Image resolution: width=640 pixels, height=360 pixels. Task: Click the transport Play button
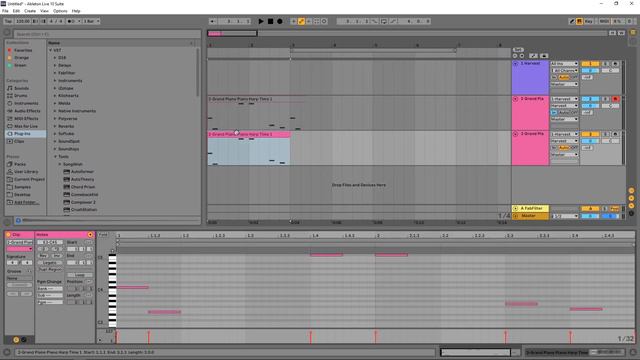pyautogui.click(x=261, y=21)
